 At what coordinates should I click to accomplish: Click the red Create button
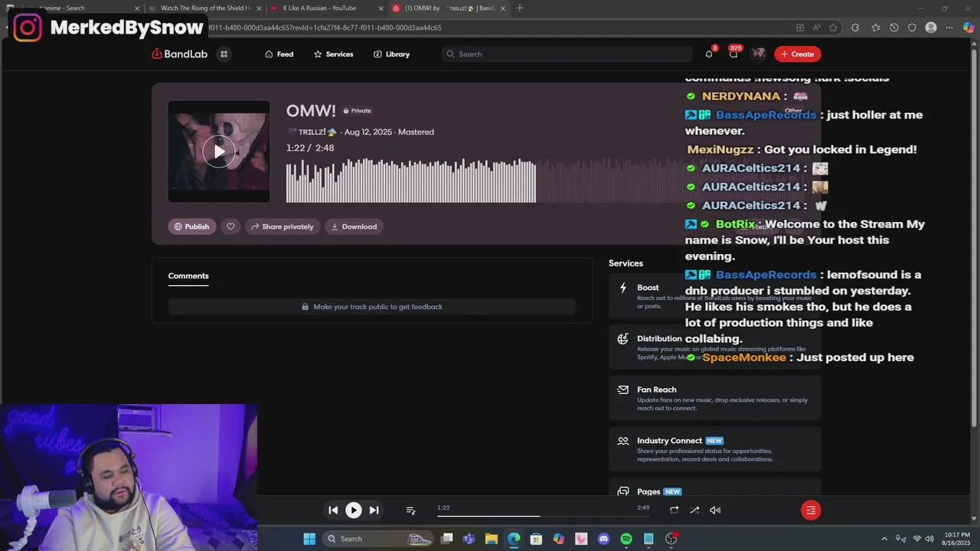coord(797,54)
